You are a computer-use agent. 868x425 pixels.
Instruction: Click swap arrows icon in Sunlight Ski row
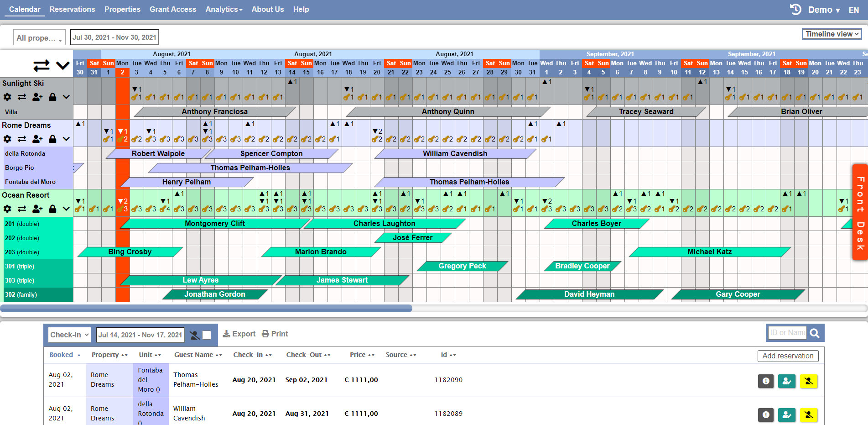coord(22,97)
